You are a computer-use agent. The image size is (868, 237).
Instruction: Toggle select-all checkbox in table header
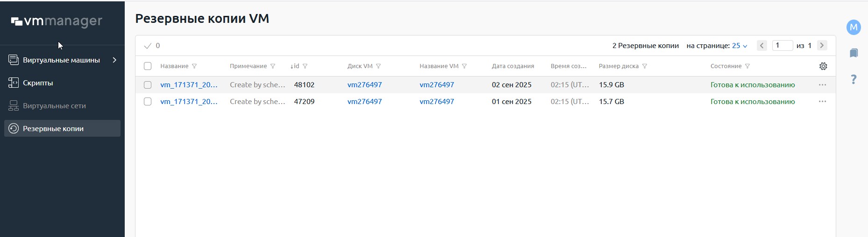pos(148,66)
